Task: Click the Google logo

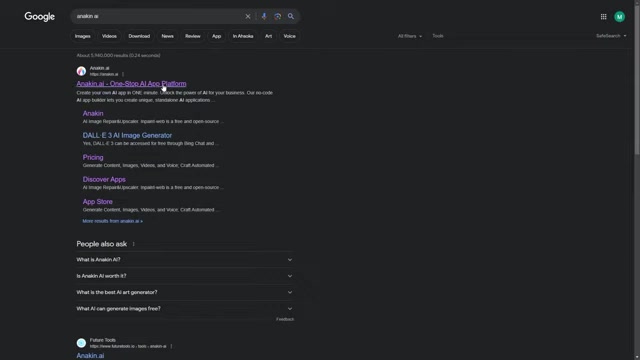Action: pos(40,17)
